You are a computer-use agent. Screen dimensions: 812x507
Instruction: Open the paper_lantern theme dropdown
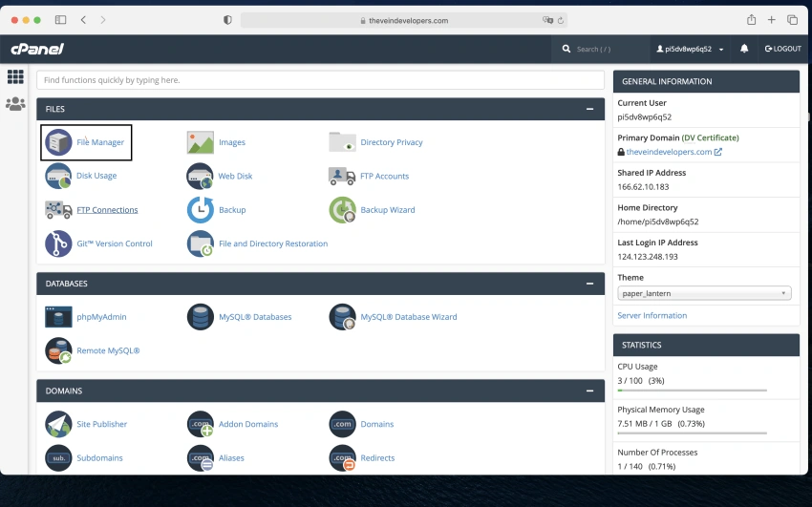point(704,293)
